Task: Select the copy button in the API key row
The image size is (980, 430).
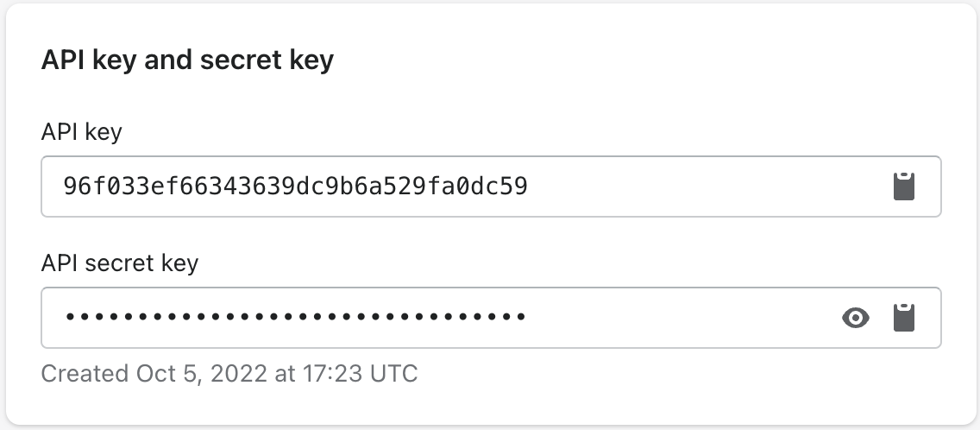Action: (x=902, y=187)
